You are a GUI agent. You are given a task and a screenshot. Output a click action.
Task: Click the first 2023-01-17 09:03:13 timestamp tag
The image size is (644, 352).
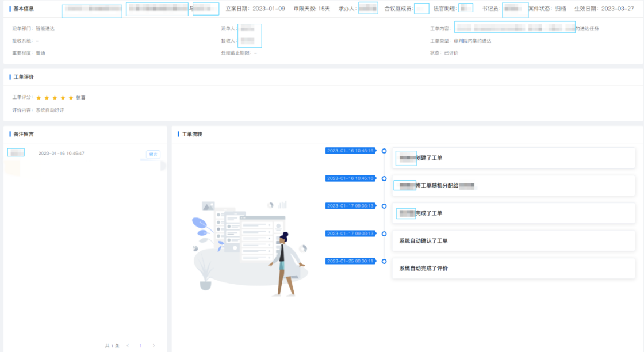click(x=350, y=206)
